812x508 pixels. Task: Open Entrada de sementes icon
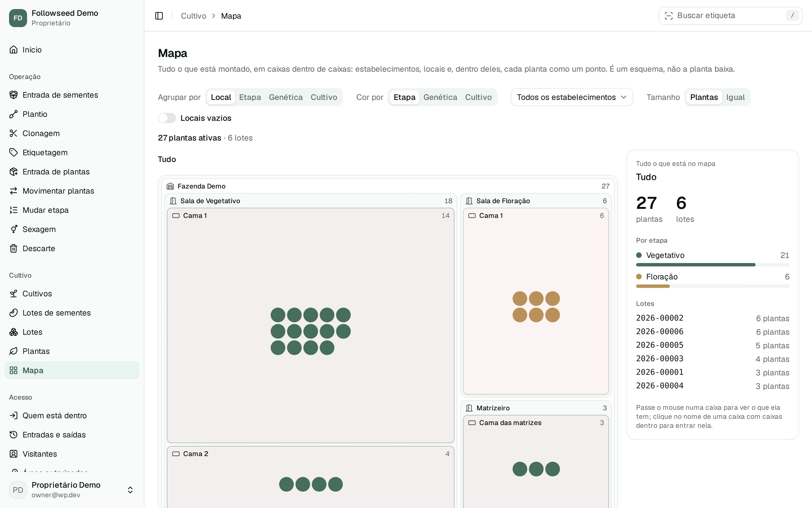(14, 95)
